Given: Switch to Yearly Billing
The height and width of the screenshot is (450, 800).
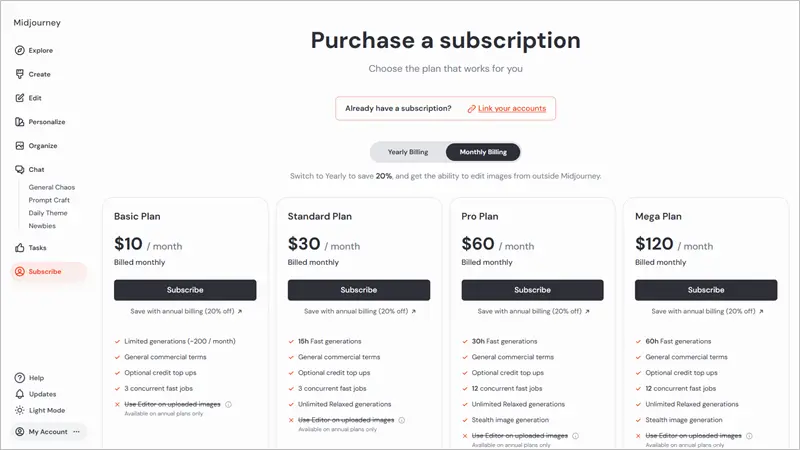Looking at the screenshot, I should pyautogui.click(x=408, y=152).
